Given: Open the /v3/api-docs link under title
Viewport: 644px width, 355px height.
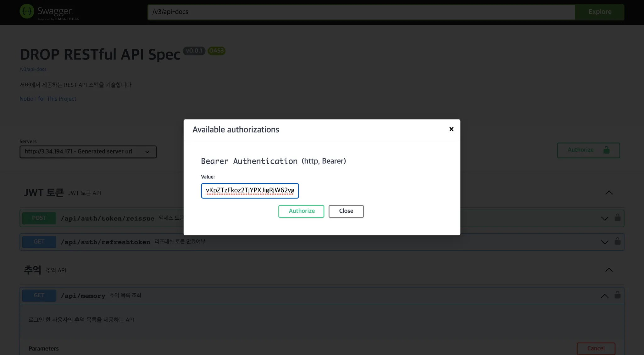Looking at the screenshot, I should point(33,69).
